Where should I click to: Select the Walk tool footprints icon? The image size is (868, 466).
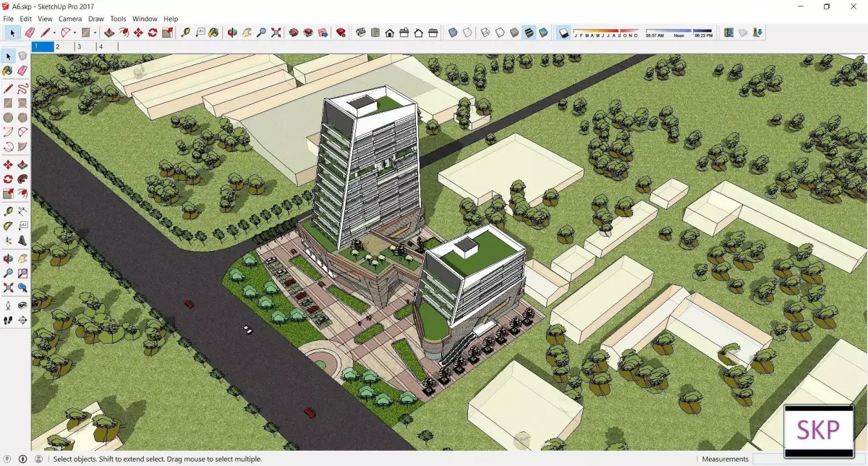pos(8,319)
